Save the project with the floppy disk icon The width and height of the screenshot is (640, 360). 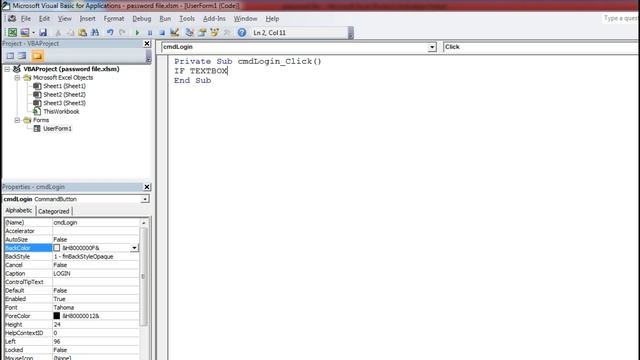[x=43, y=33]
